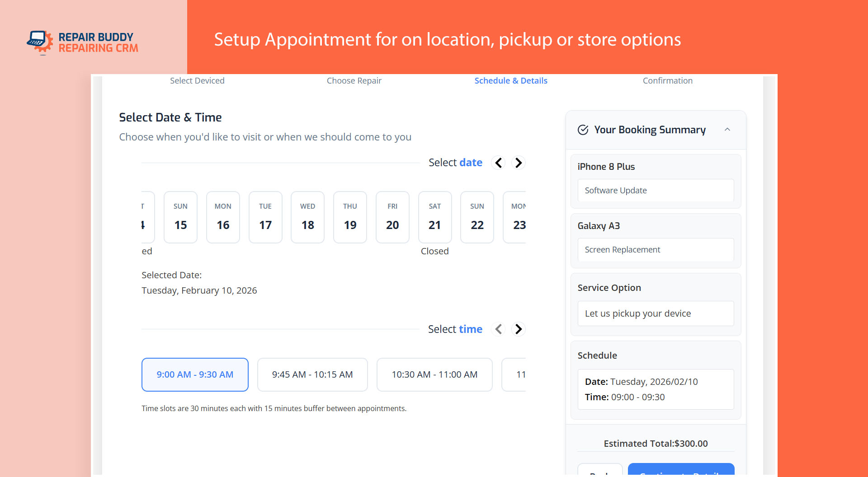The width and height of the screenshot is (868, 477).
Task: Open the Select Deviced step
Action: 197,81
